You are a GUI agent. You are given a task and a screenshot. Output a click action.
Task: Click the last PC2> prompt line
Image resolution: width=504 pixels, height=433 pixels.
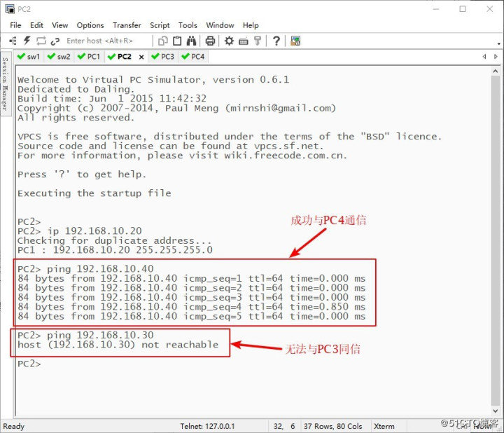(x=29, y=364)
